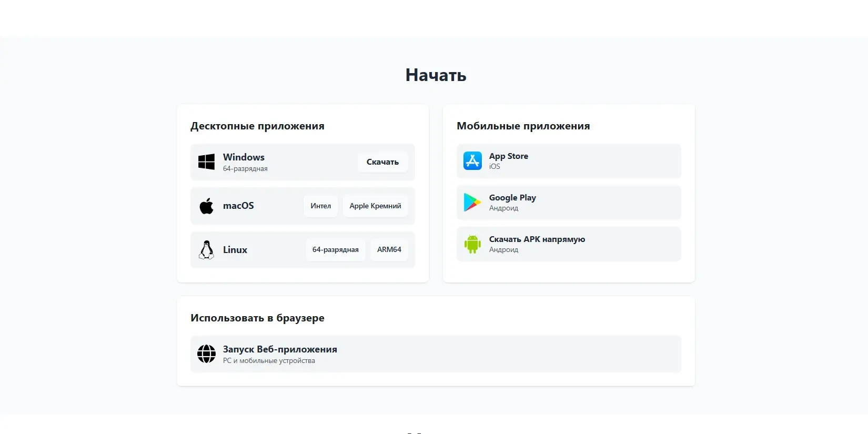Click the Начать page title
Viewport: 868px width, 434px height.
click(436, 75)
